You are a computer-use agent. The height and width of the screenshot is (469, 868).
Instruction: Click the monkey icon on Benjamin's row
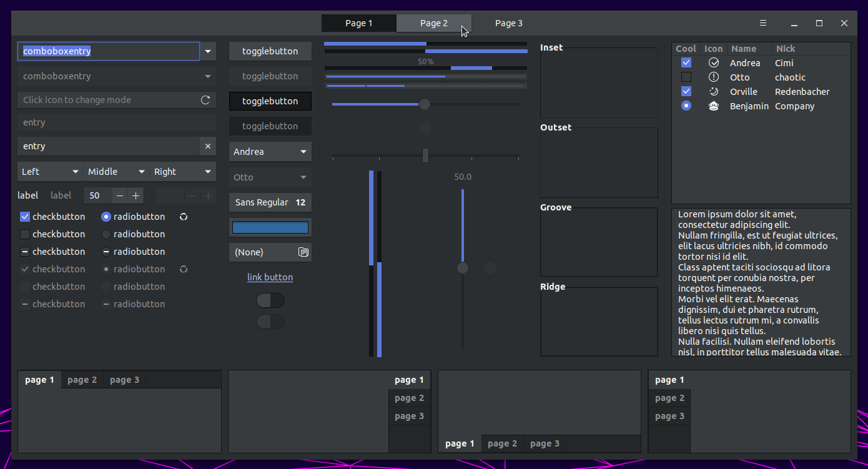pos(713,106)
